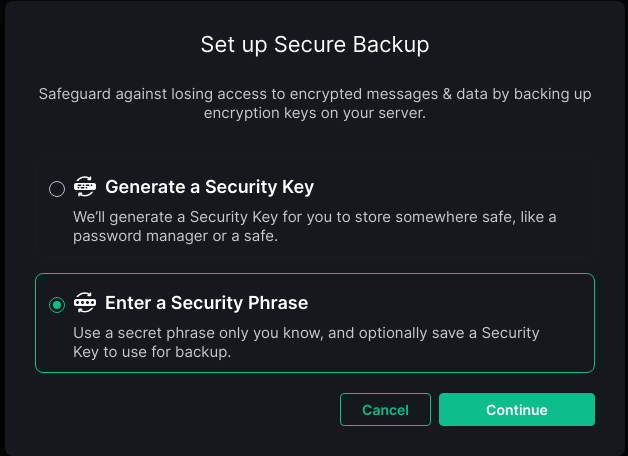Viewport: 628px width, 456px height.
Task: Click the 'Set up Secure Backup' dialog title
Action: [x=314, y=45]
